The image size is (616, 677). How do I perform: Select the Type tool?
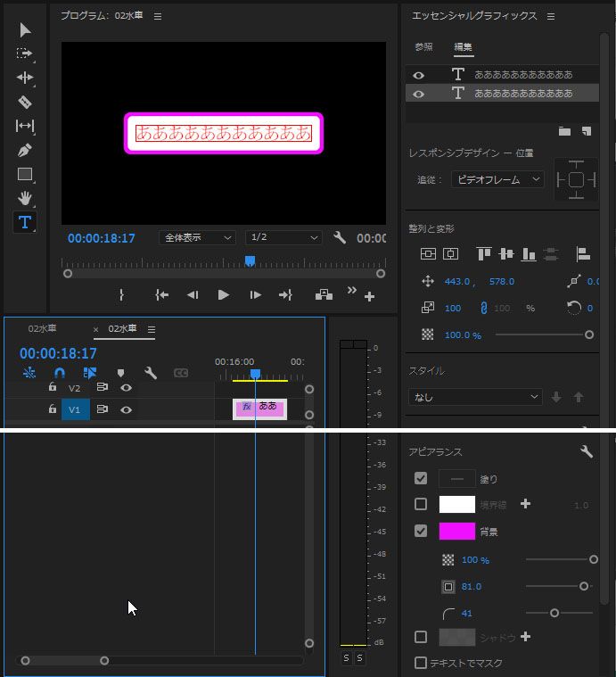(25, 222)
